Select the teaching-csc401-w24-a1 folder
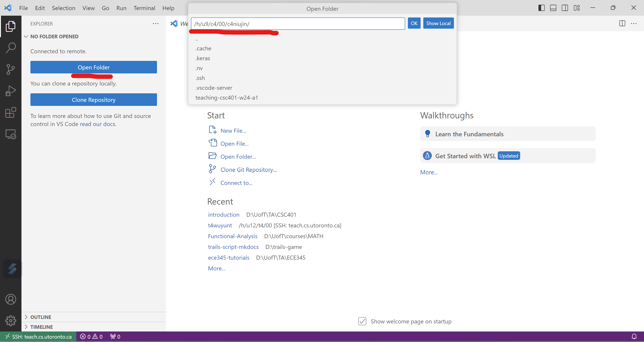644x342 pixels. tap(322, 98)
